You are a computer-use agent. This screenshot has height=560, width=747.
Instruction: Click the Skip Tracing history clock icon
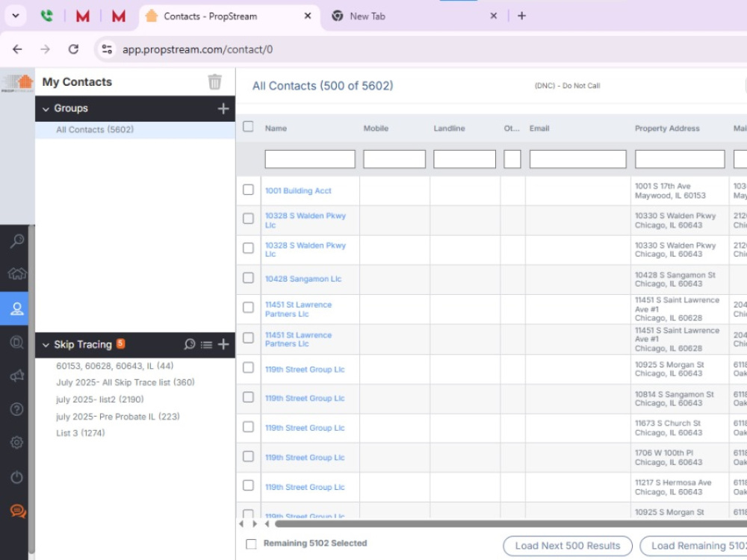pos(190,344)
